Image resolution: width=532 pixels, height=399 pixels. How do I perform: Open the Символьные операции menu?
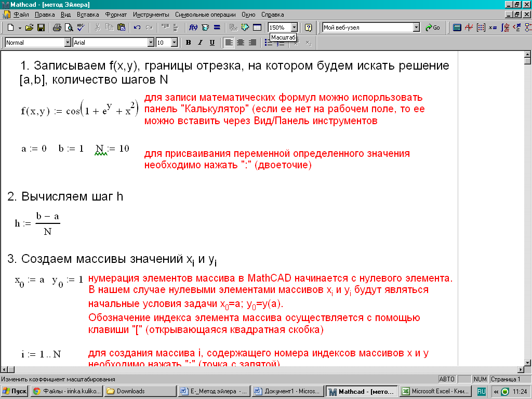[205, 15]
